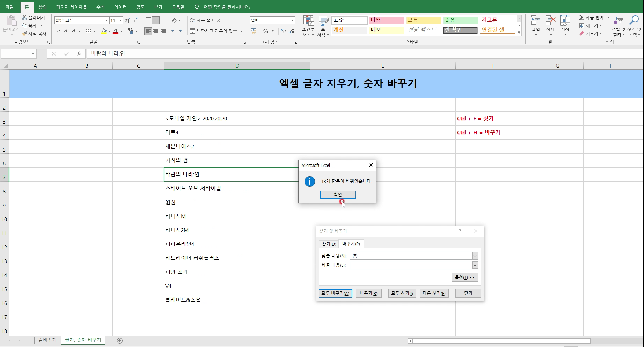Click the top align icon
644x347 pixels.
tap(148, 20)
